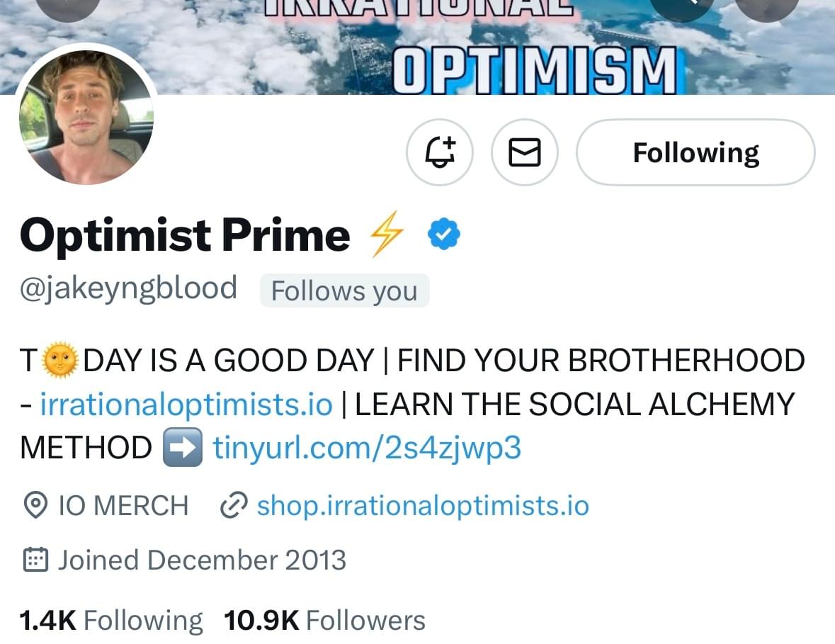Image resolution: width=835 pixels, height=644 pixels.
Task: Select the @jakeyngblood handle text
Action: (x=128, y=289)
